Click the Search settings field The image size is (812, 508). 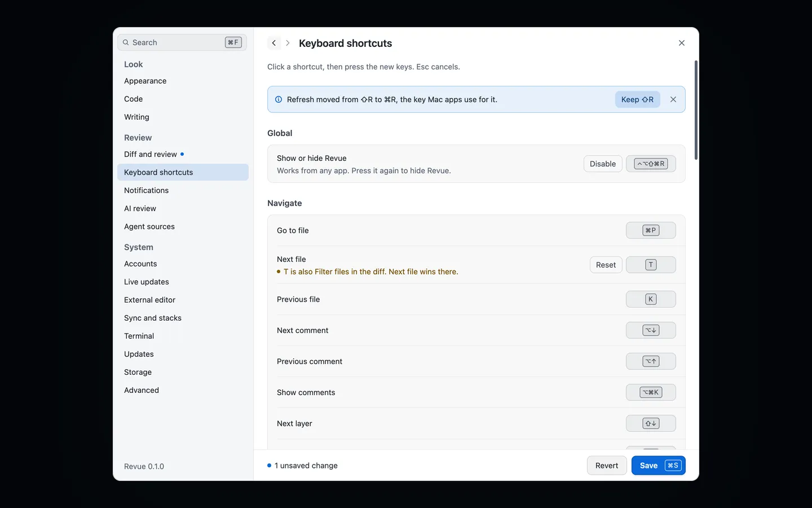(182, 42)
